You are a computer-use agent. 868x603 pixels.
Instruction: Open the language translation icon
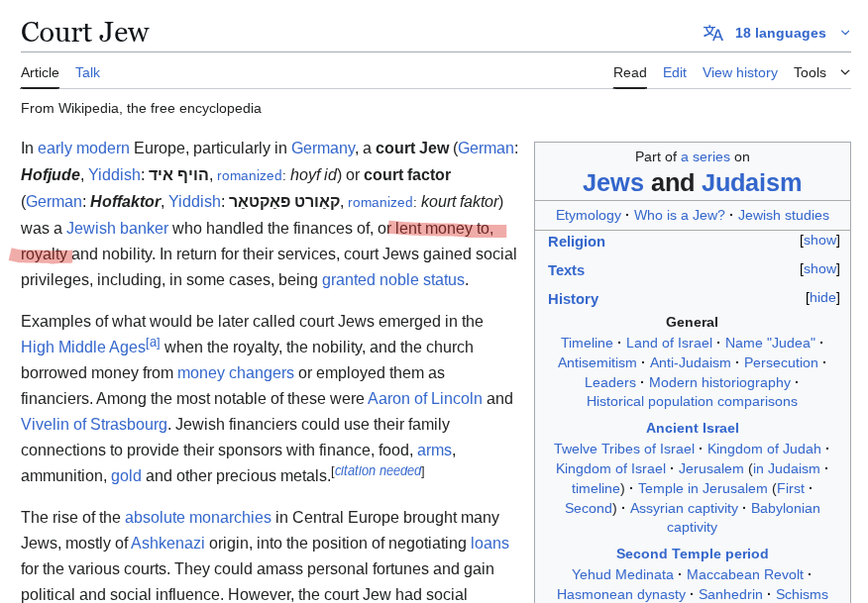(713, 34)
